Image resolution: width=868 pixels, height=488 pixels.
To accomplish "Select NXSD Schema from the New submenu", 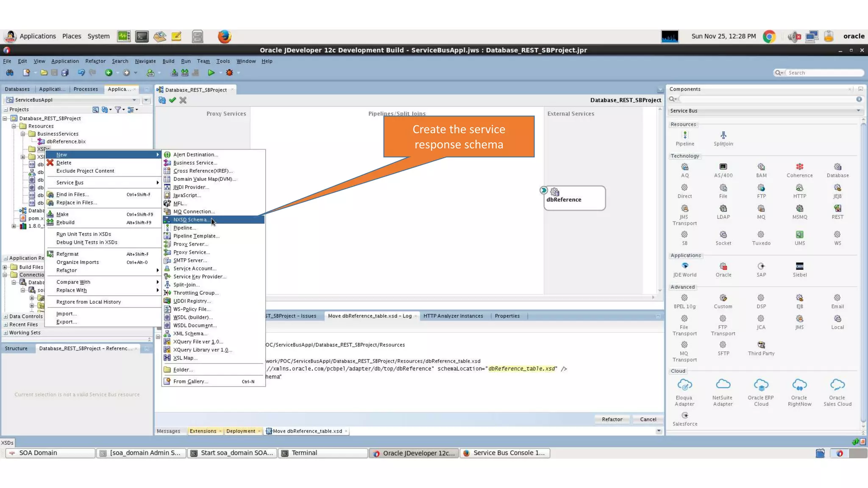I will tap(214, 219).
